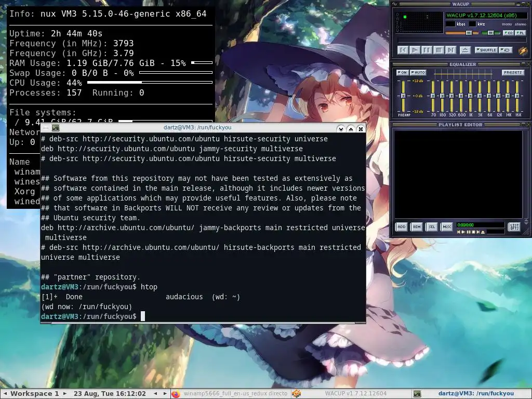The image size is (532, 399).
Task: Click the Pause button in WACUP main window
Action: pos(427,50)
